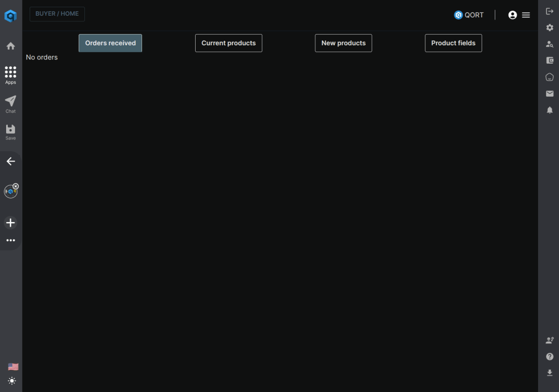
Task: Close the pinned app tab in sidebar
Action: click(x=16, y=186)
